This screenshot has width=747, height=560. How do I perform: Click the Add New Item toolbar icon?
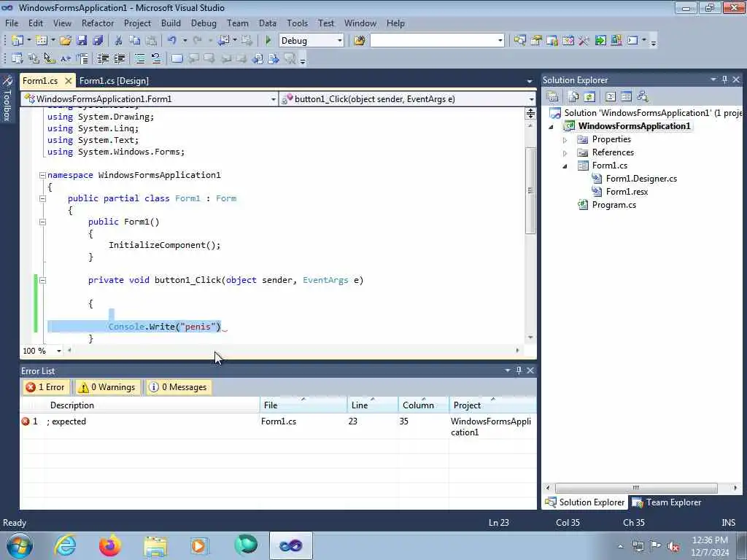pos(42,41)
